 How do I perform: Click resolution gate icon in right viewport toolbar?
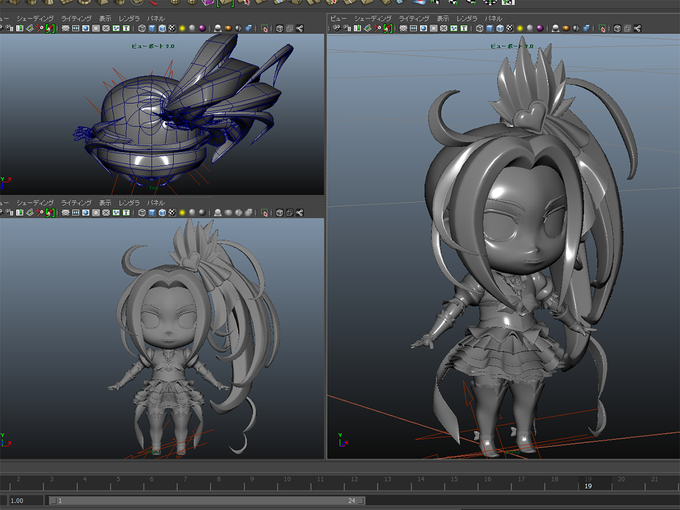coord(423,28)
